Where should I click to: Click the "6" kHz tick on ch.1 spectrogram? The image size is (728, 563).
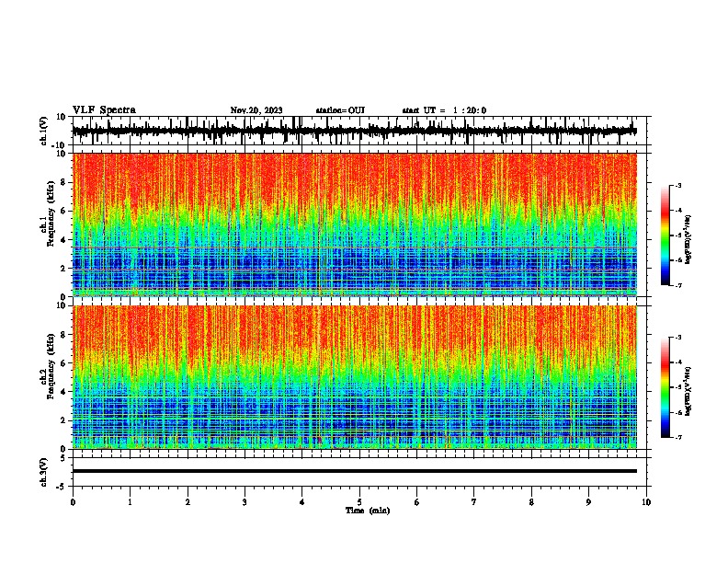coord(64,211)
